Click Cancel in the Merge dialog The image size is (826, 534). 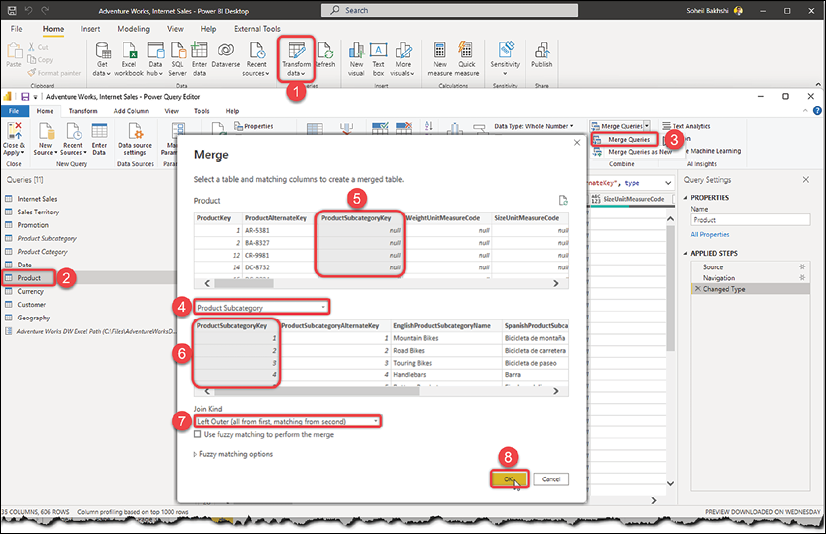point(551,479)
